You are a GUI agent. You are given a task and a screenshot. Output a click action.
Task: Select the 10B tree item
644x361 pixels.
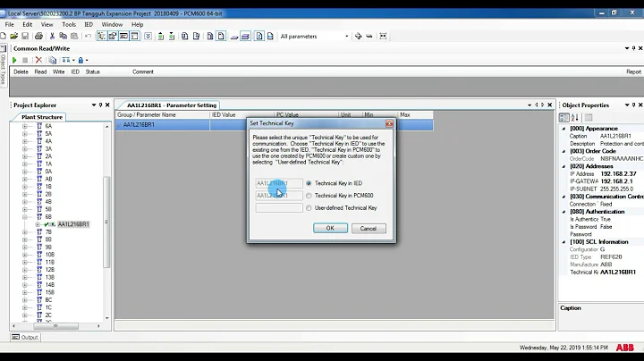pyautogui.click(x=50, y=255)
